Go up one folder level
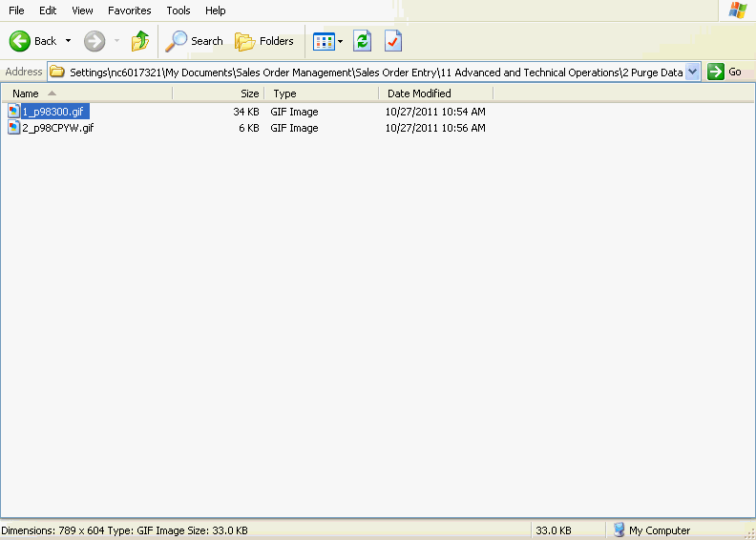 pos(140,41)
